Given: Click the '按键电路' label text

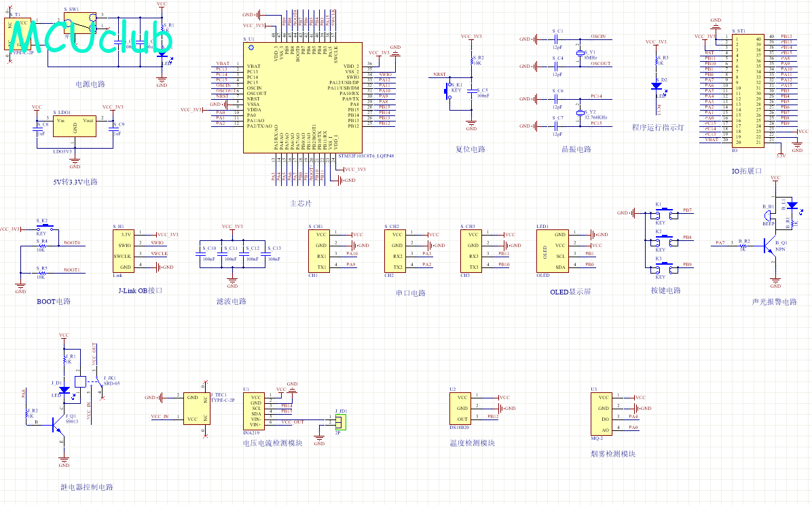Looking at the screenshot, I should tap(666, 291).
